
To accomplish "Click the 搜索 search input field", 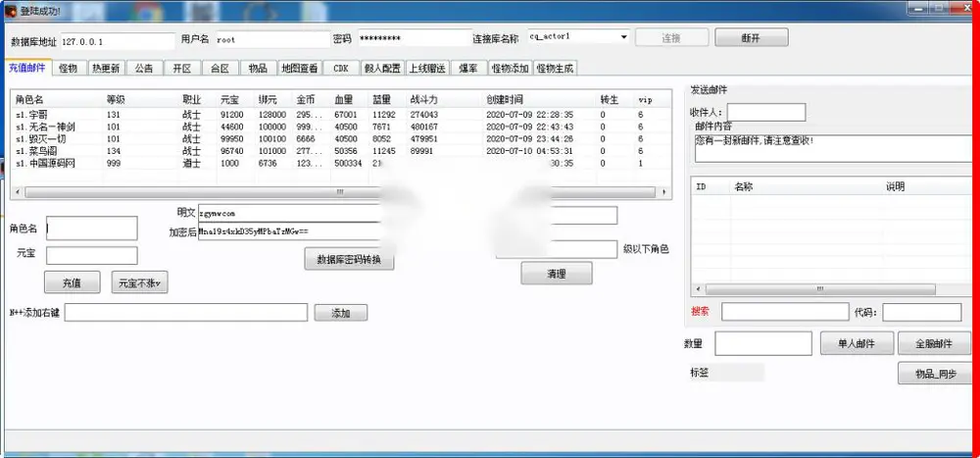I will tap(785, 312).
